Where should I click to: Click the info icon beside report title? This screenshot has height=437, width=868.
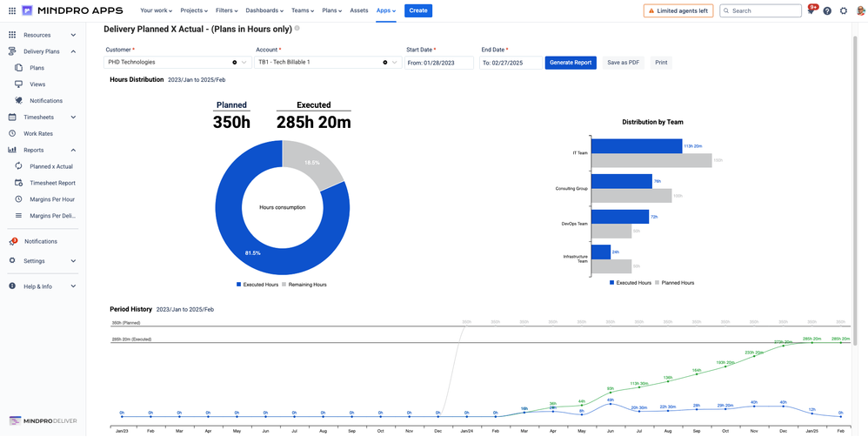[x=297, y=28]
